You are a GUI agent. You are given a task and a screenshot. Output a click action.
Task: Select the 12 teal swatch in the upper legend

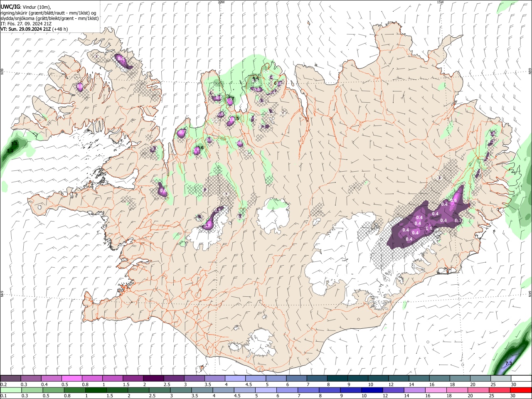pyautogui.click(x=398, y=378)
